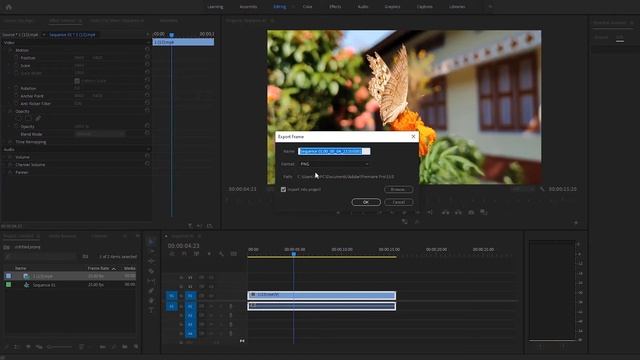Switch to the Graphics workspace
The height and width of the screenshot is (360, 640).
click(x=392, y=7)
